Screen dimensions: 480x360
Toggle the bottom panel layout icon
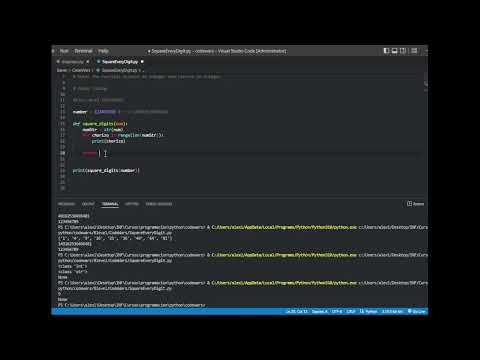pos(395,51)
